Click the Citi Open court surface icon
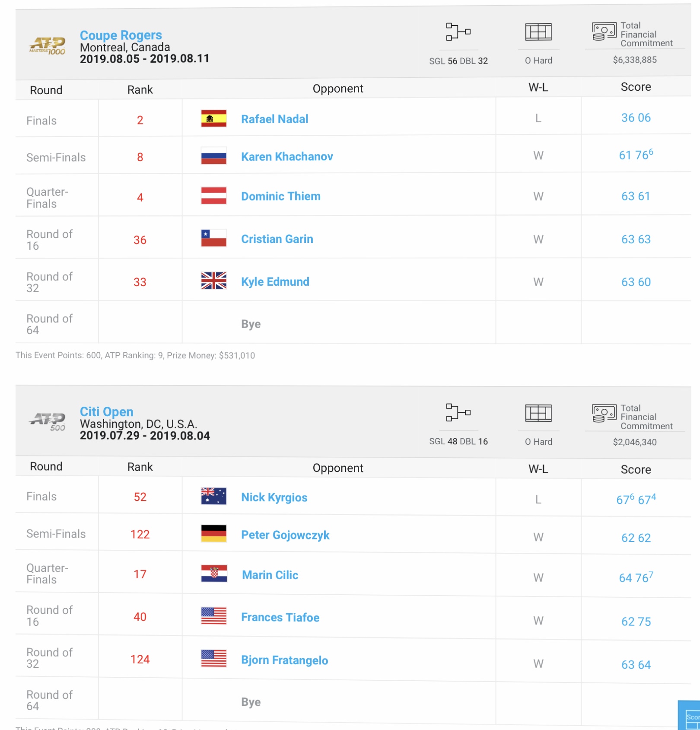The width and height of the screenshot is (700, 730). pos(538,413)
